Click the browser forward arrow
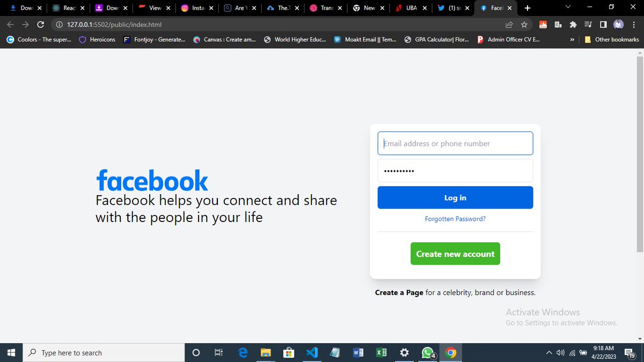 (x=25, y=25)
